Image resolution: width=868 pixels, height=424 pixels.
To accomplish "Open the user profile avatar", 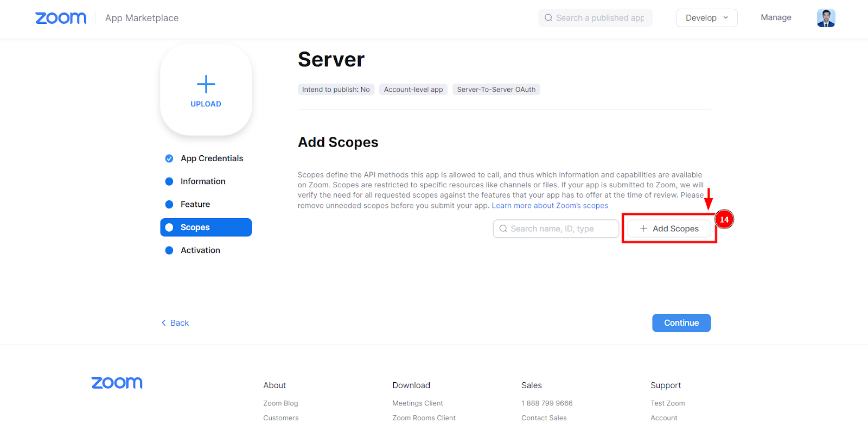I will [826, 18].
